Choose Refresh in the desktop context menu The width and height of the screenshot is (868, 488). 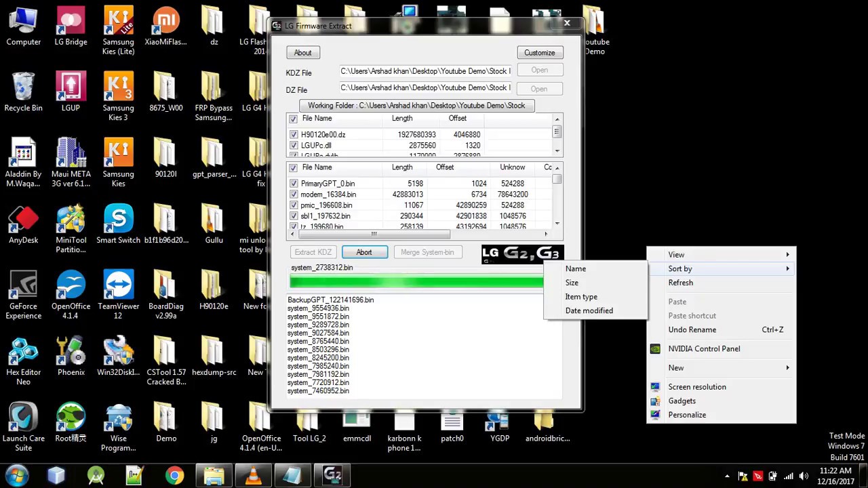[x=721, y=283]
